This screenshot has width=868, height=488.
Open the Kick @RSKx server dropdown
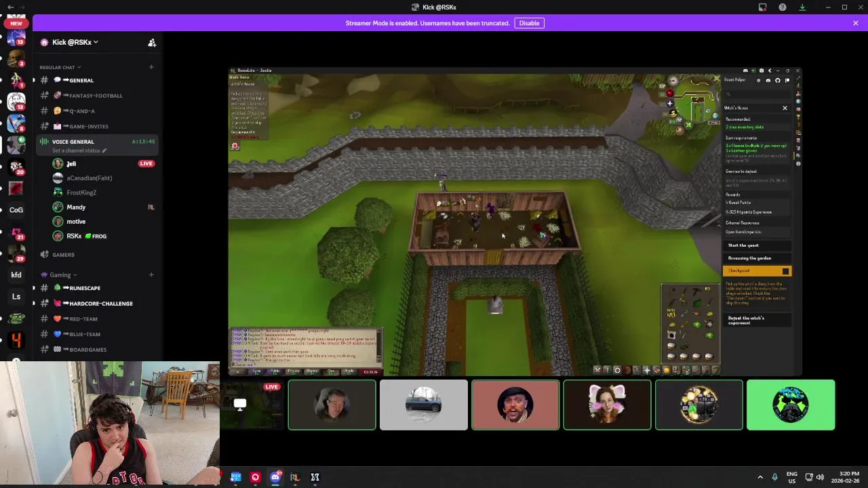(75, 42)
